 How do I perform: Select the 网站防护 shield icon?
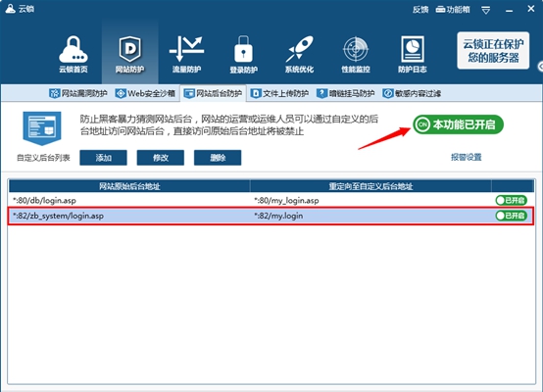pos(129,54)
